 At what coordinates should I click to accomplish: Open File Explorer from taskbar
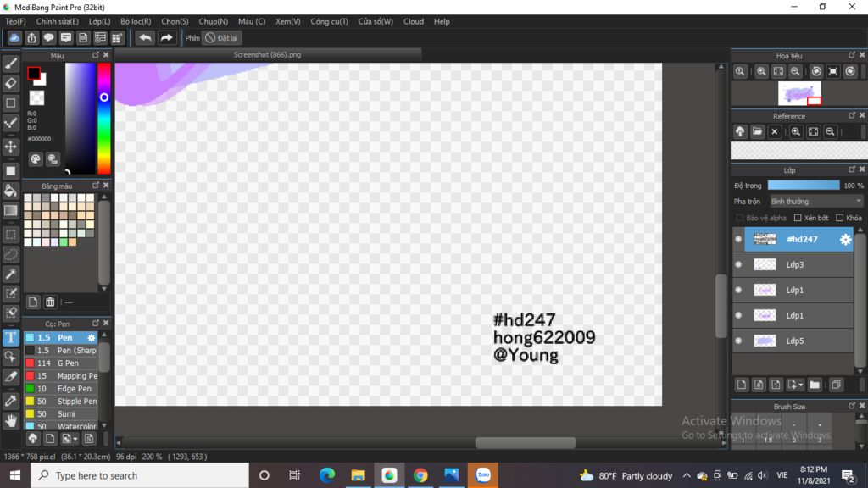[359, 475]
